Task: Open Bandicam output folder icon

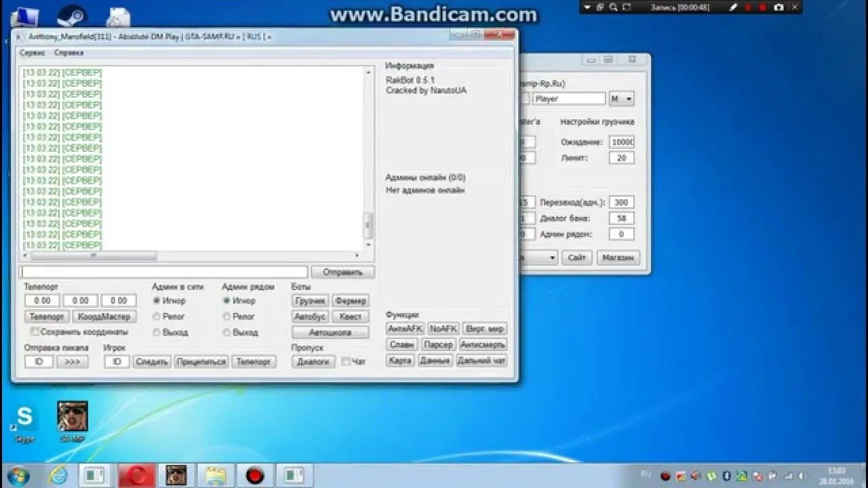Action: (x=601, y=7)
